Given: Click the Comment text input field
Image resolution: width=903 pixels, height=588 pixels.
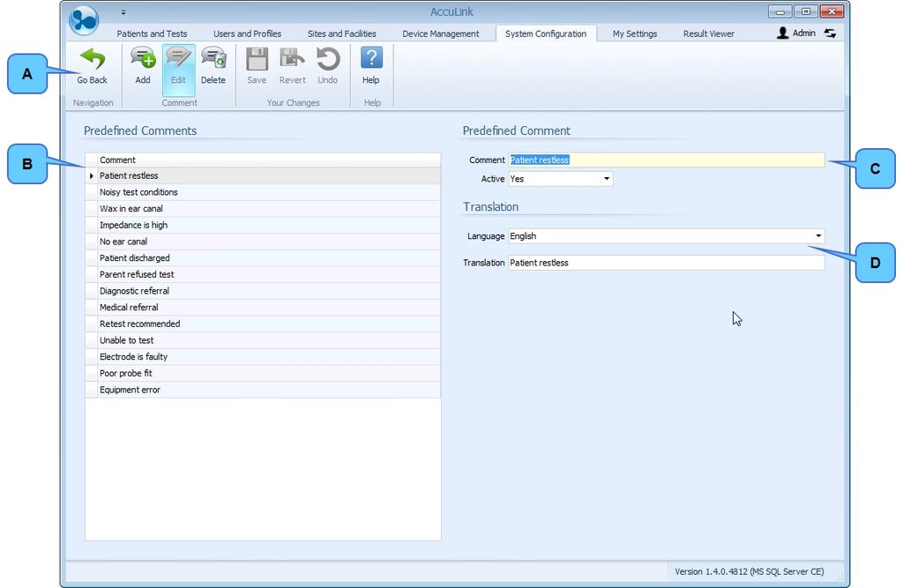Looking at the screenshot, I should coord(667,160).
